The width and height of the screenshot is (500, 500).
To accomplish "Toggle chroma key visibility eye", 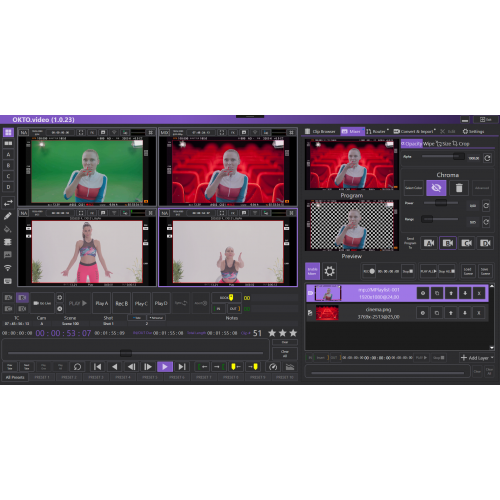I will [436, 188].
